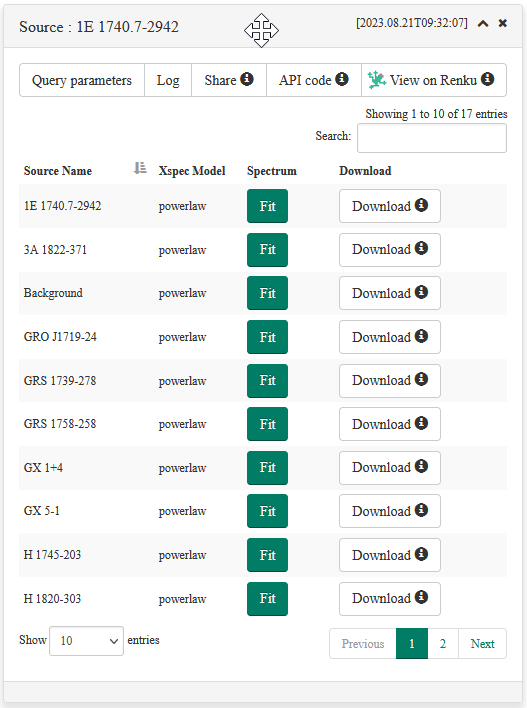The width and height of the screenshot is (527, 708).
Task: Go to page 1 of results
Action: tap(412, 644)
